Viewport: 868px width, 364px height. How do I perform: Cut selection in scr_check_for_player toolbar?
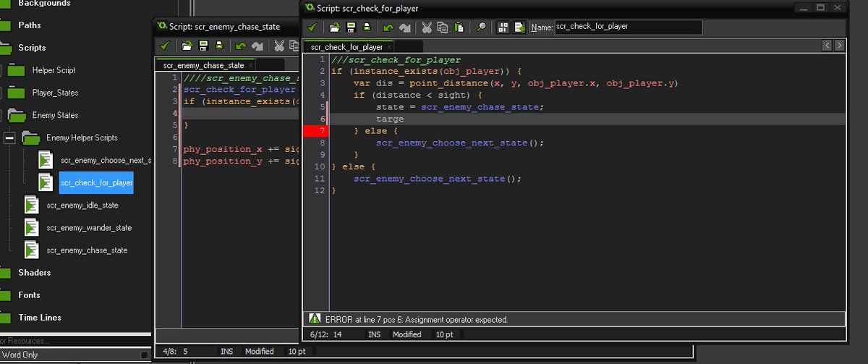[x=427, y=27]
